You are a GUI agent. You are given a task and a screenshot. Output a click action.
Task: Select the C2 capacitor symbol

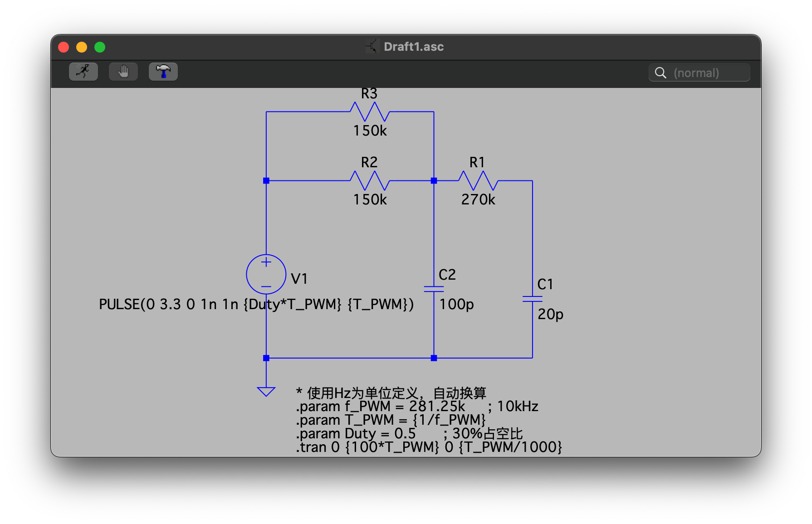(434, 289)
